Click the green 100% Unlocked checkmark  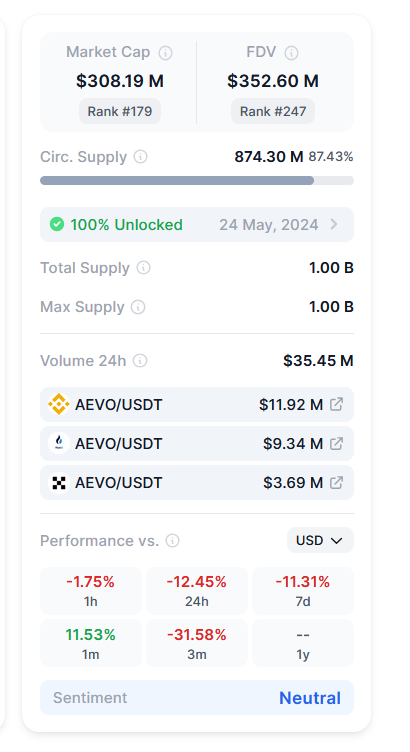(x=57, y=224)
